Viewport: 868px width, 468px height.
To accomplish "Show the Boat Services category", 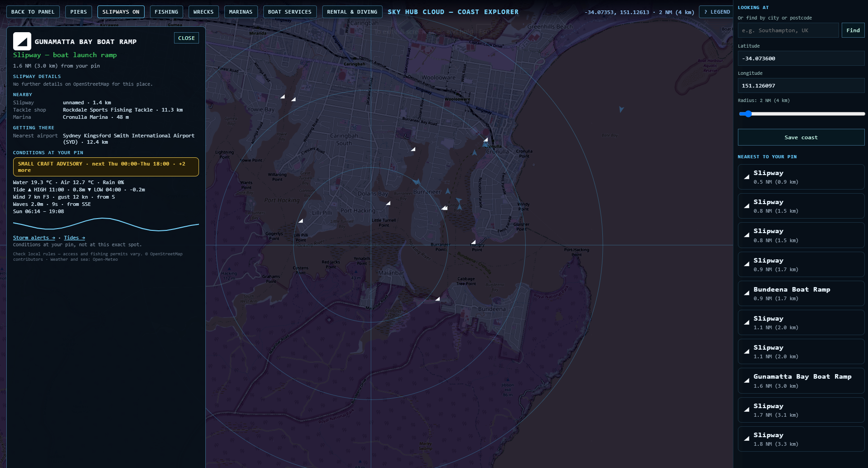I will (x=290, y=12).
